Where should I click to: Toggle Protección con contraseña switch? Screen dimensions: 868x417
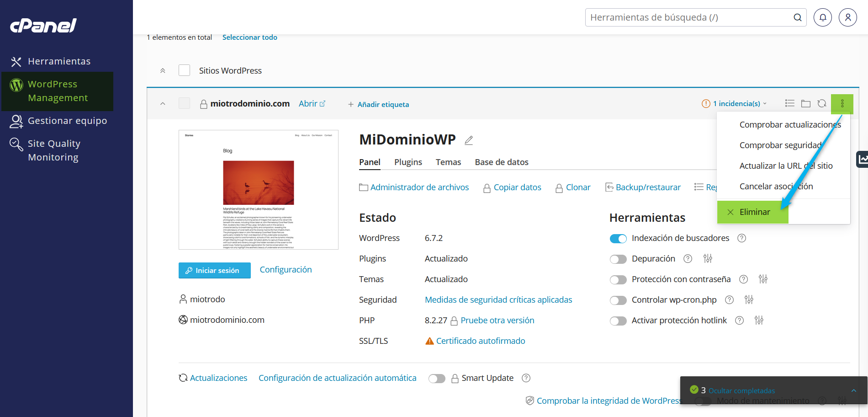tap(618, 280)
